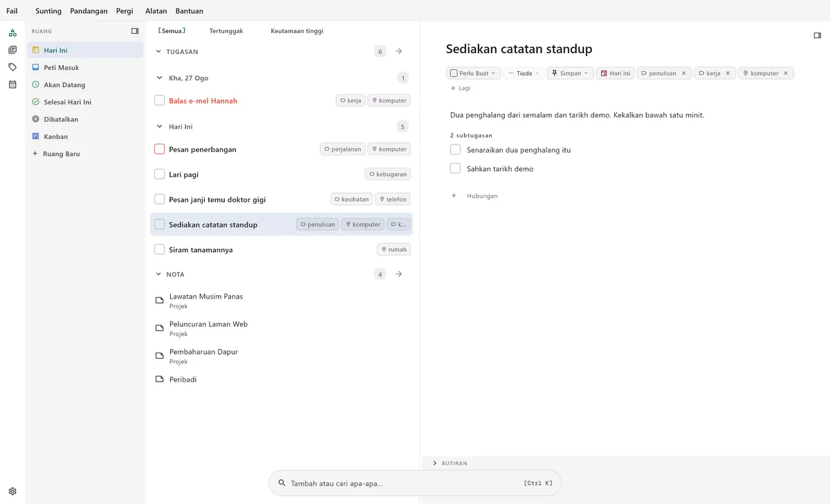Click the search magnifier icon

click(x=282, y=483)
